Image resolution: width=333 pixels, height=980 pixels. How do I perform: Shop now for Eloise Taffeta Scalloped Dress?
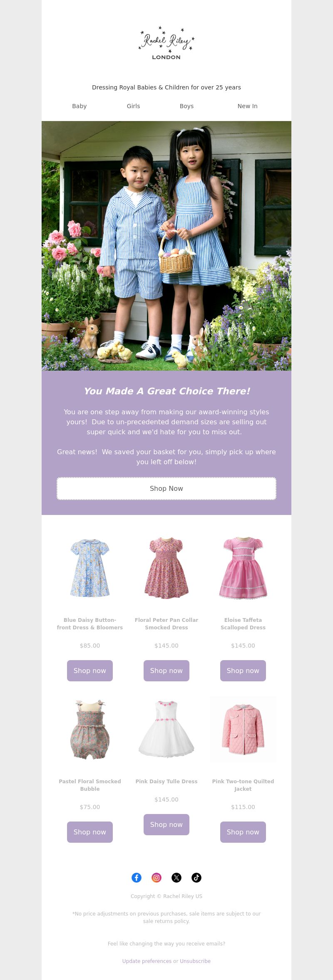(x=243, y=671)
